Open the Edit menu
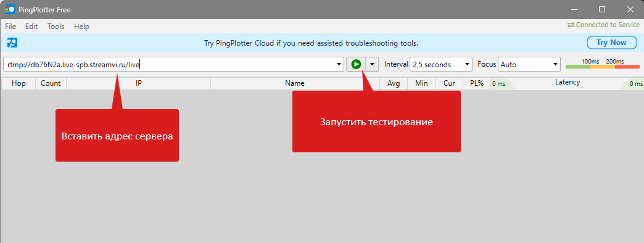 point(31,27)
